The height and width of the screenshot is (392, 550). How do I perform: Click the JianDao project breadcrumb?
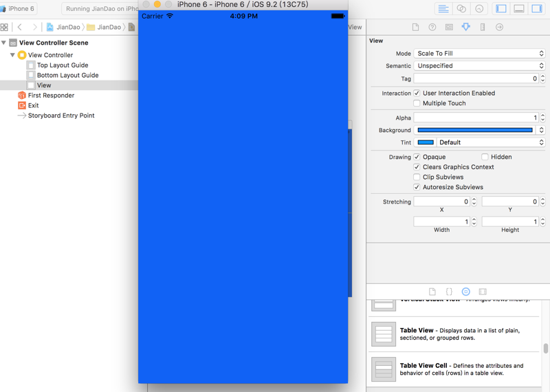coord(63,27)
